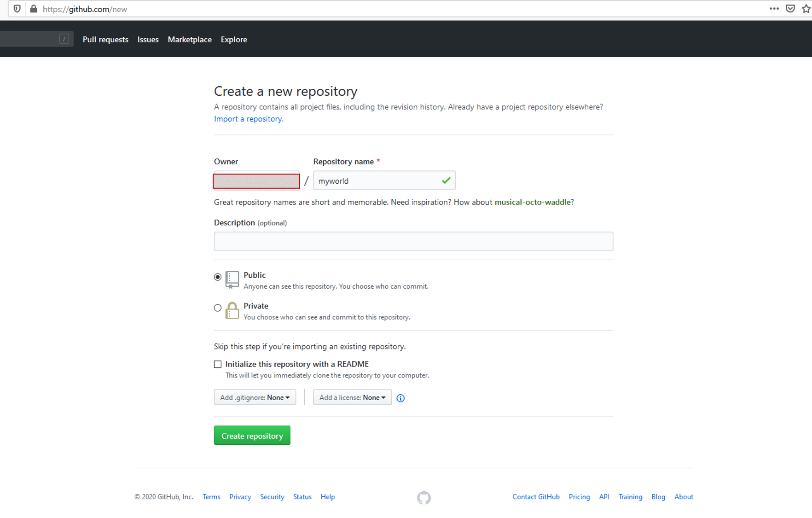Click the Private option label

(256, 306)
